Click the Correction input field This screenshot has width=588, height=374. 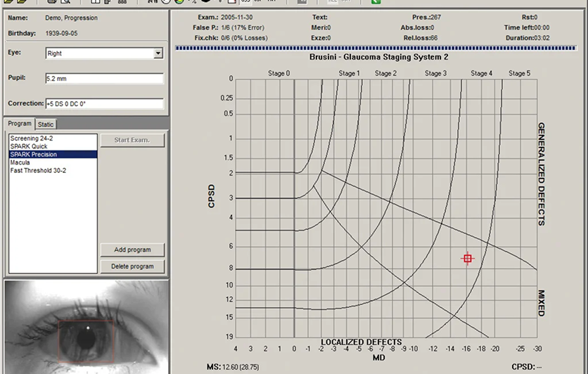(x=104, y=104)
